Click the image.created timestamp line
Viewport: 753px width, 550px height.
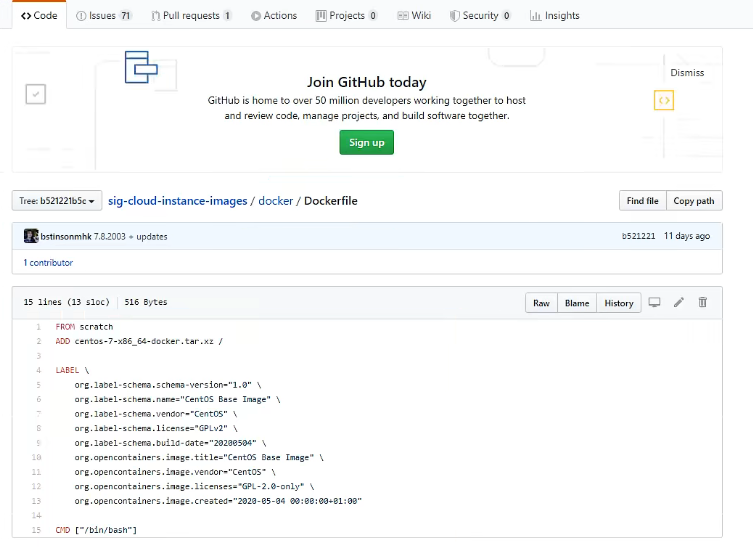[218, 501]
